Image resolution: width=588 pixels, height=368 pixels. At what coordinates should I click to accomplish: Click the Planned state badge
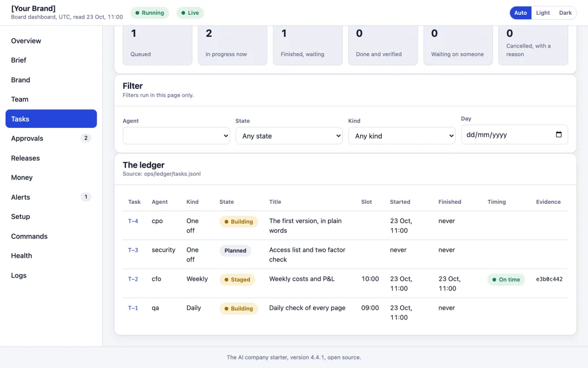pos(235,250)
